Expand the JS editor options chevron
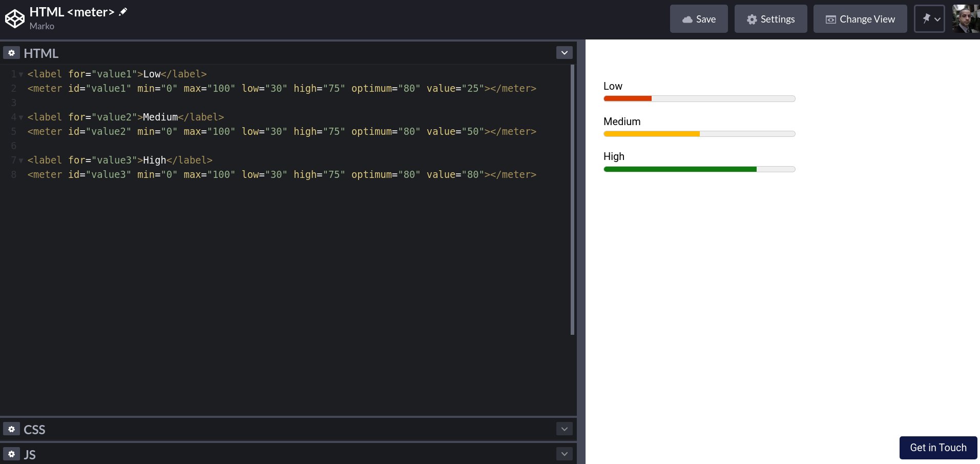This screenshot has height=464, width=980. (x=564, y=454)
